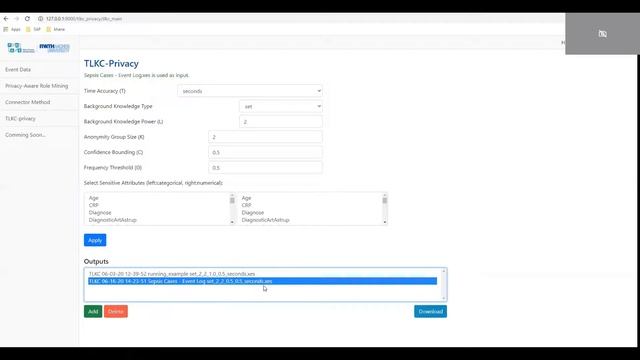This screenshot has height=360, width=640.
Task: Click the red Delete button
Action: coord(116,311)
